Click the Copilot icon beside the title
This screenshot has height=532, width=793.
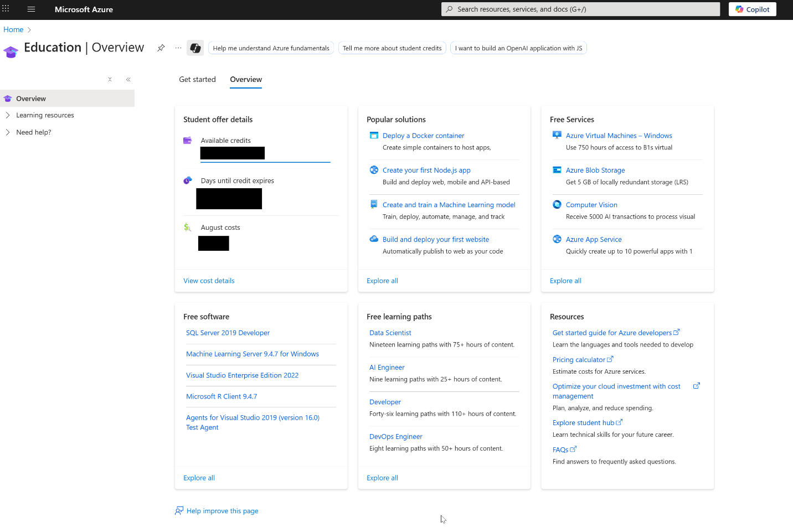[x=195, y=48]
